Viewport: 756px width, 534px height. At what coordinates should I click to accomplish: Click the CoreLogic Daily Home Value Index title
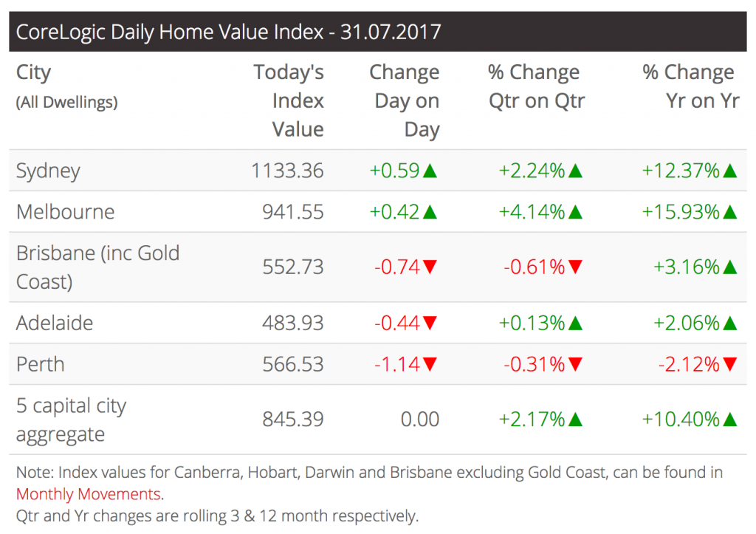coord(228,32)
